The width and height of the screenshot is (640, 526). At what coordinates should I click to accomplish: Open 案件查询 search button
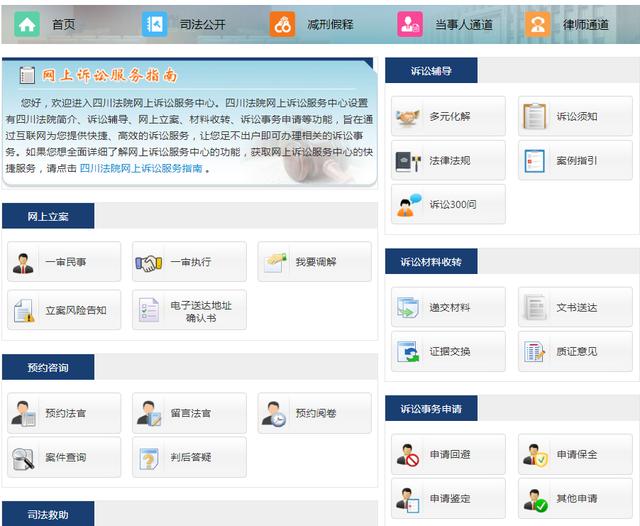coord(64,457)
